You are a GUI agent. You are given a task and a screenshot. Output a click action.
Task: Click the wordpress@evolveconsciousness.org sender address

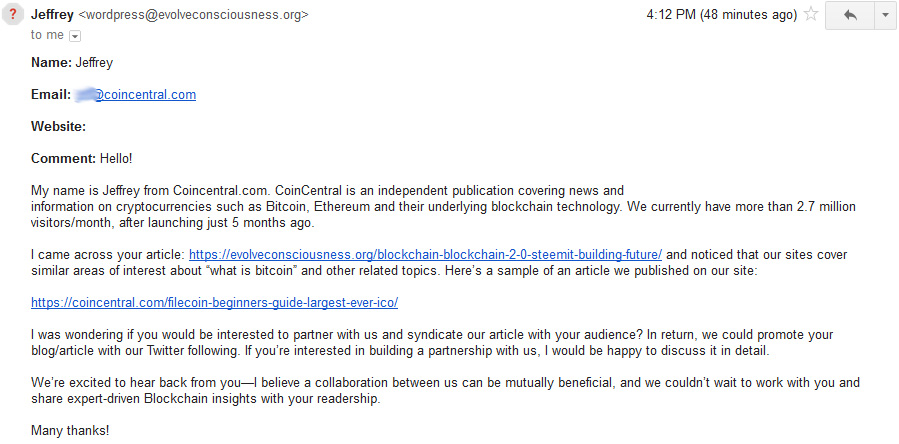point(193,15)
